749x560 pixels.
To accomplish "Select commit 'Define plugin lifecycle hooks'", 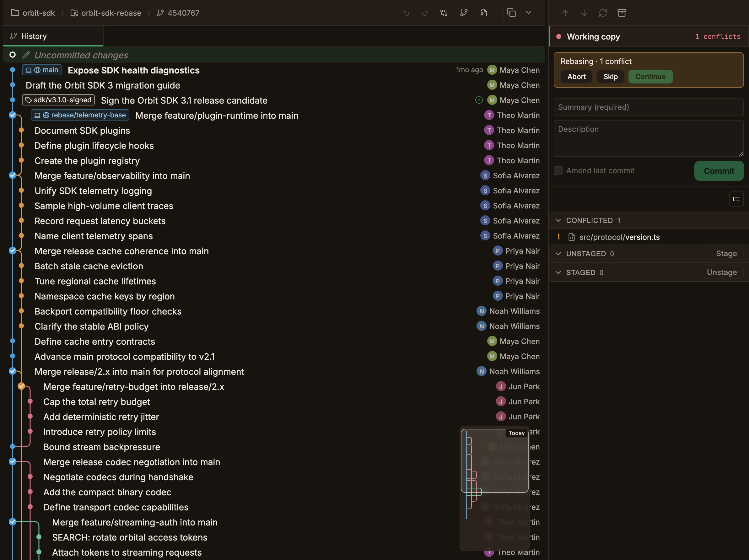I will (94, 146).
